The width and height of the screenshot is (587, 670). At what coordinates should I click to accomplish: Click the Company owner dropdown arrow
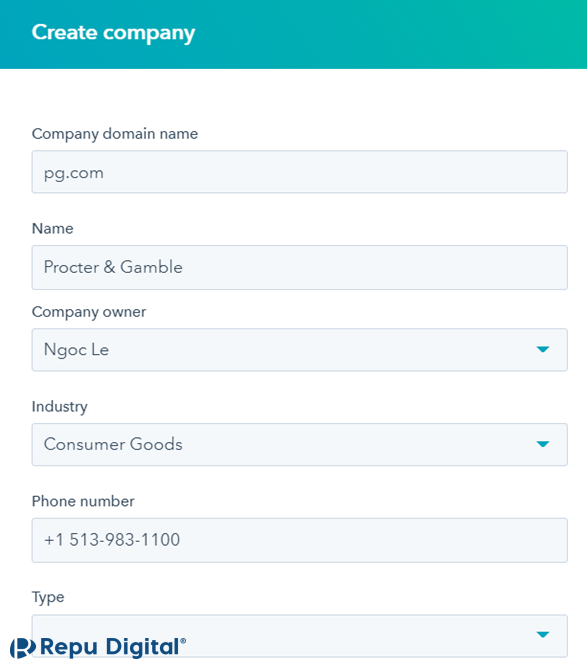(x=543, y=350)
